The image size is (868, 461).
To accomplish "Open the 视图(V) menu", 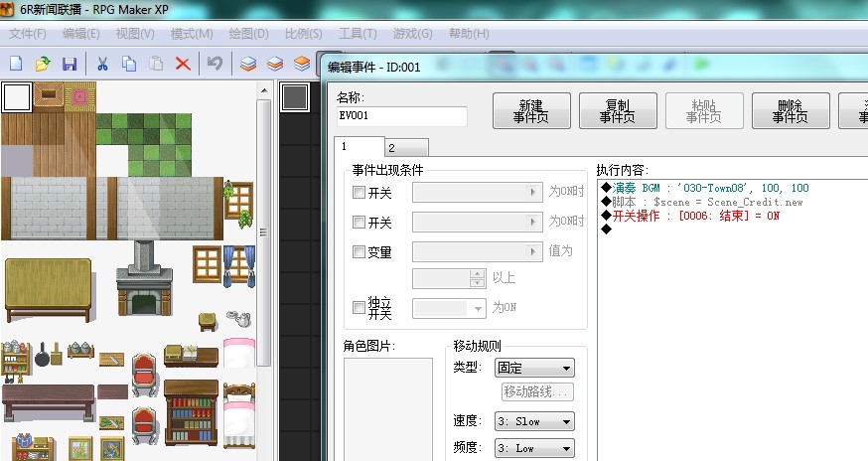I will [135, 34].
